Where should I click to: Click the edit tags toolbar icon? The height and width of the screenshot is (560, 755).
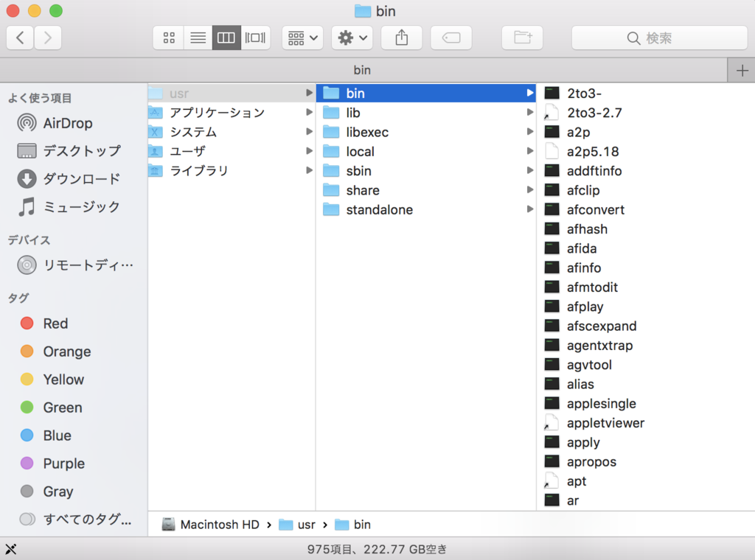coord(451,38)
